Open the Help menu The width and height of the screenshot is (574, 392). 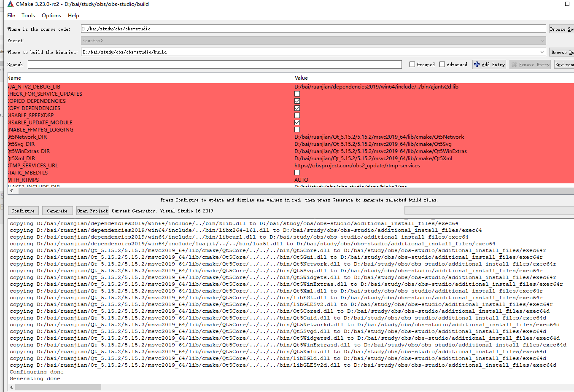[73, 16]
